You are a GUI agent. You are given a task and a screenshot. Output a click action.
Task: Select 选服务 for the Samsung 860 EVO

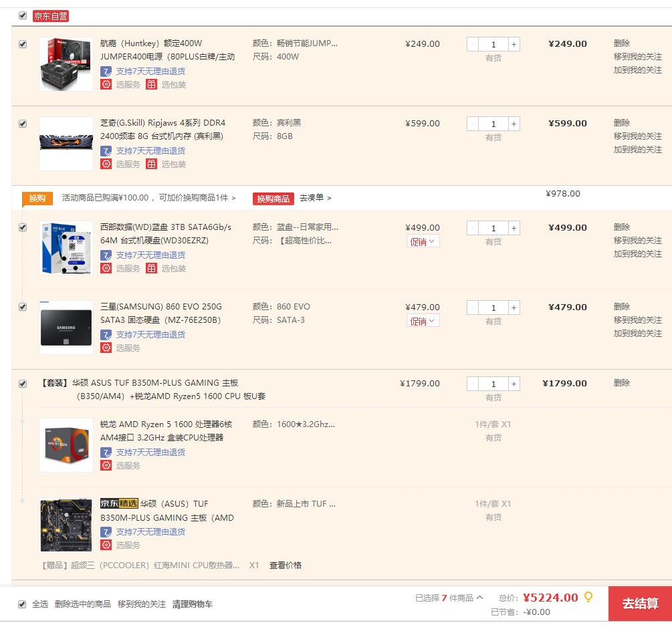pos(128,348)
